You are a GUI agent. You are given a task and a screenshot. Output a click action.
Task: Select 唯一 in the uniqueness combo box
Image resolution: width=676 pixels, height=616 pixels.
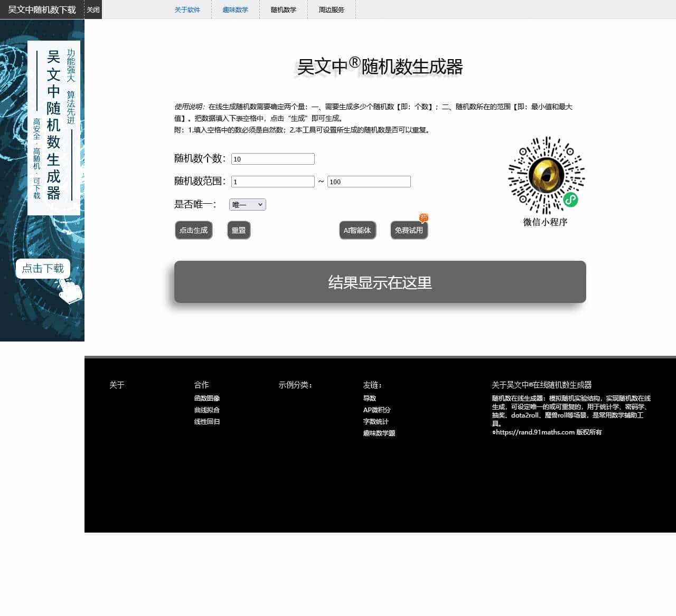pyautogui.click(x=247, y=204)
